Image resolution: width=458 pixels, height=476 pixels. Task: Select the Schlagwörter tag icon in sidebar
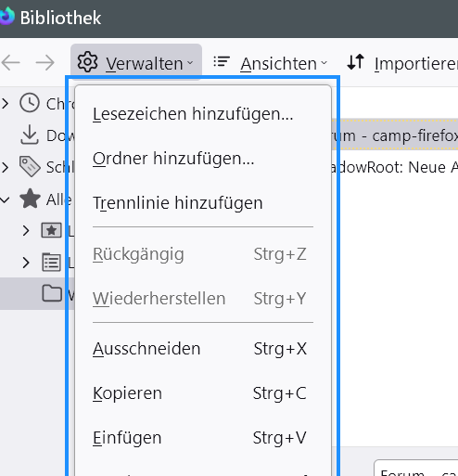(30, 167)
